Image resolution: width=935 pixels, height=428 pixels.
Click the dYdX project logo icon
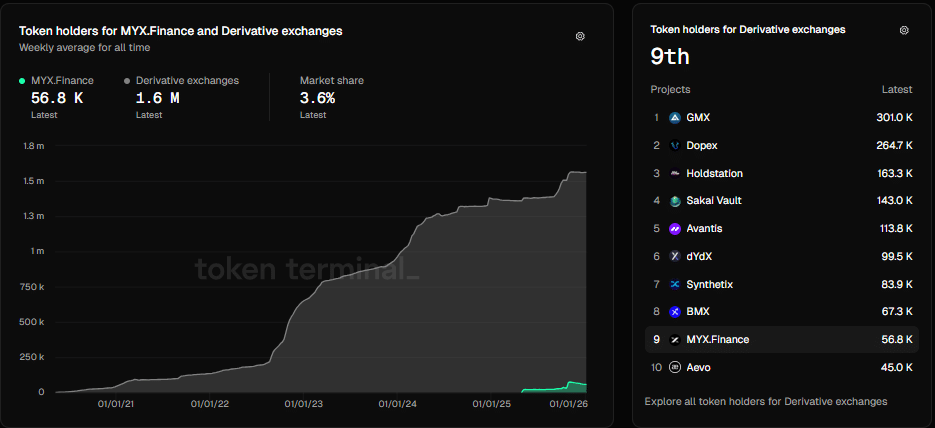tap(675, 257)
